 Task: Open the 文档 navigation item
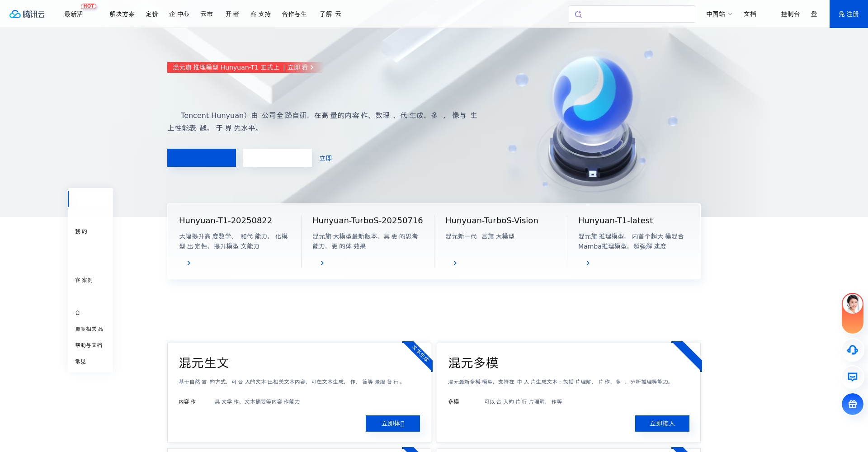(750, 14)
